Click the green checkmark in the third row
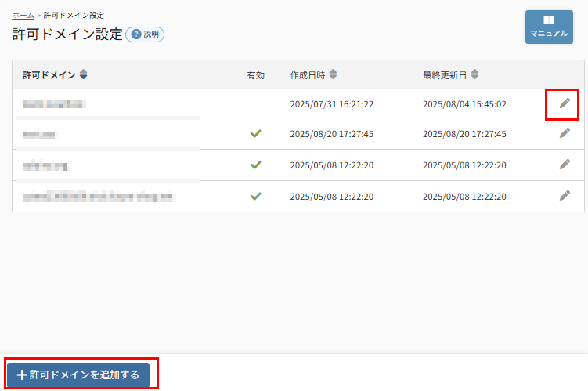Viewport: 588px width, 391px height. 255,165
